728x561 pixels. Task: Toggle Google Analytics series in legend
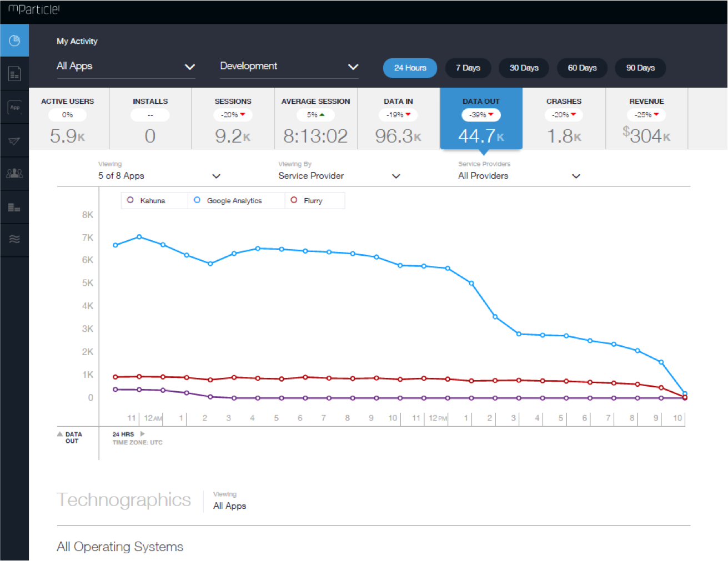[228, 200]
